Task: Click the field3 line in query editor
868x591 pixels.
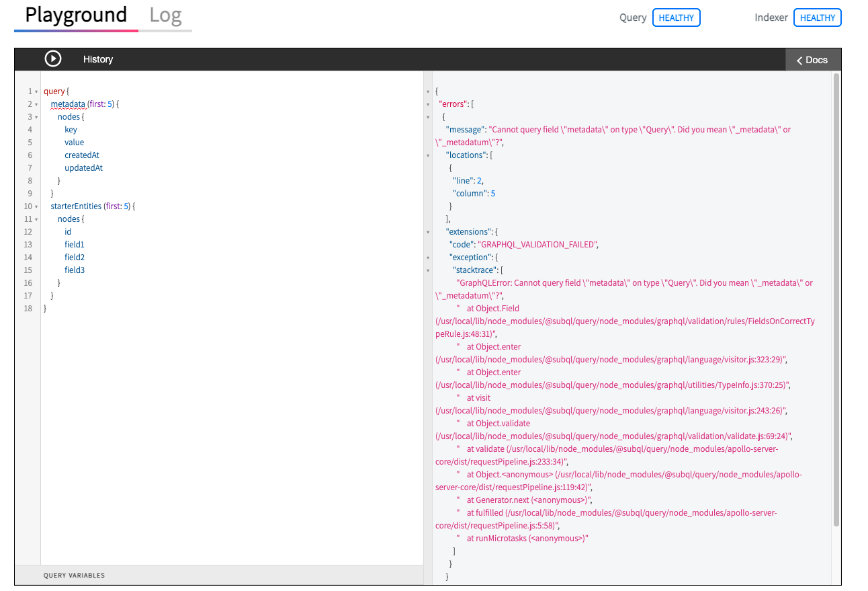Action: click(x=75, y=270)
